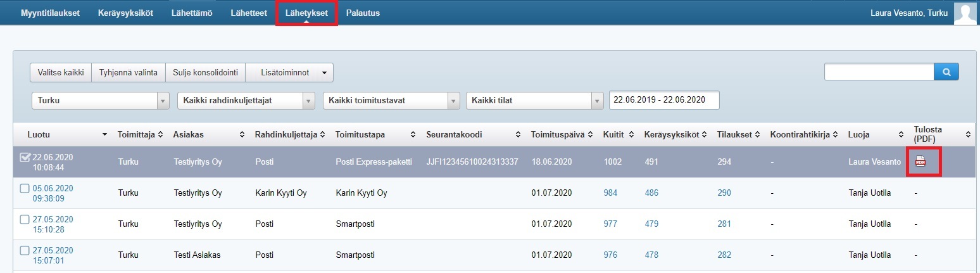Uncheck the 22.06.2020 shipment row checkbox
The width and height of the screenshot is (980, 273).
tap(25, 158)
